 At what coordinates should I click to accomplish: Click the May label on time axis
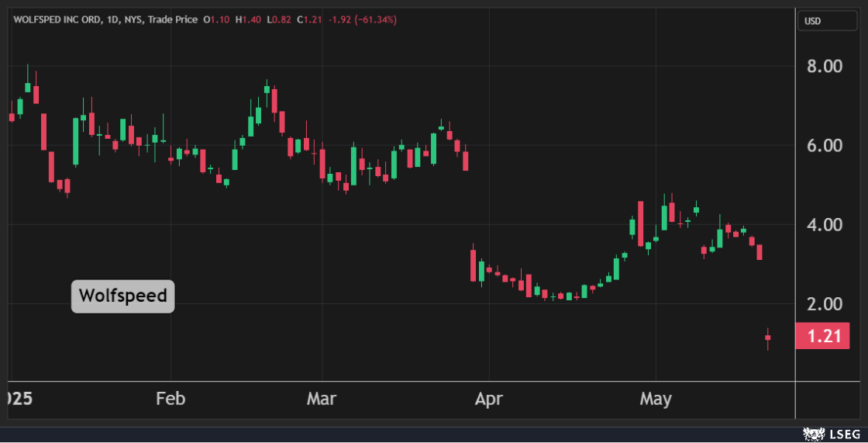coord(655,399)
